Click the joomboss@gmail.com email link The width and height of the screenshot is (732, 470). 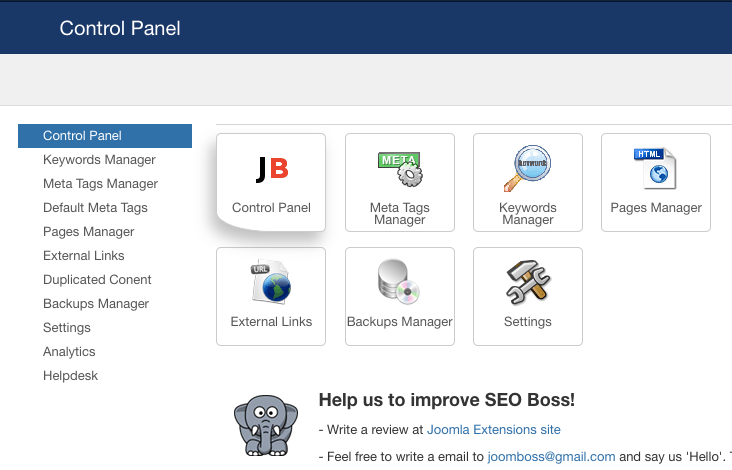pyautogui.click(x=551, y=456)
